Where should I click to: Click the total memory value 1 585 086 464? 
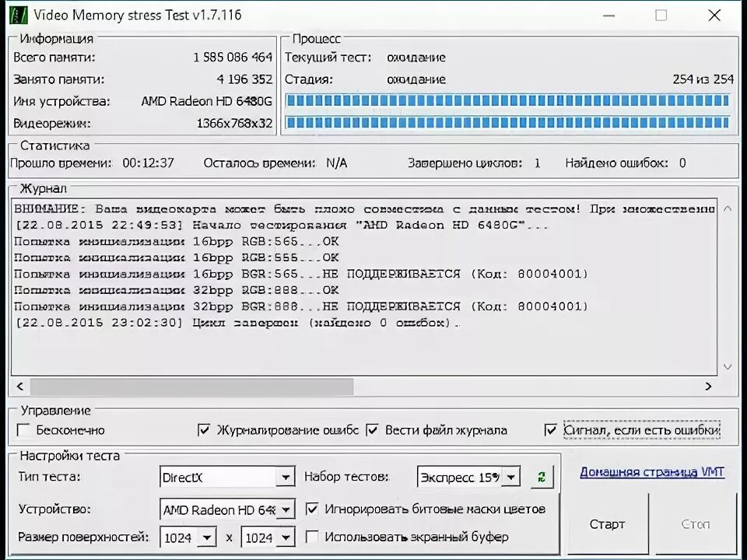233,57
